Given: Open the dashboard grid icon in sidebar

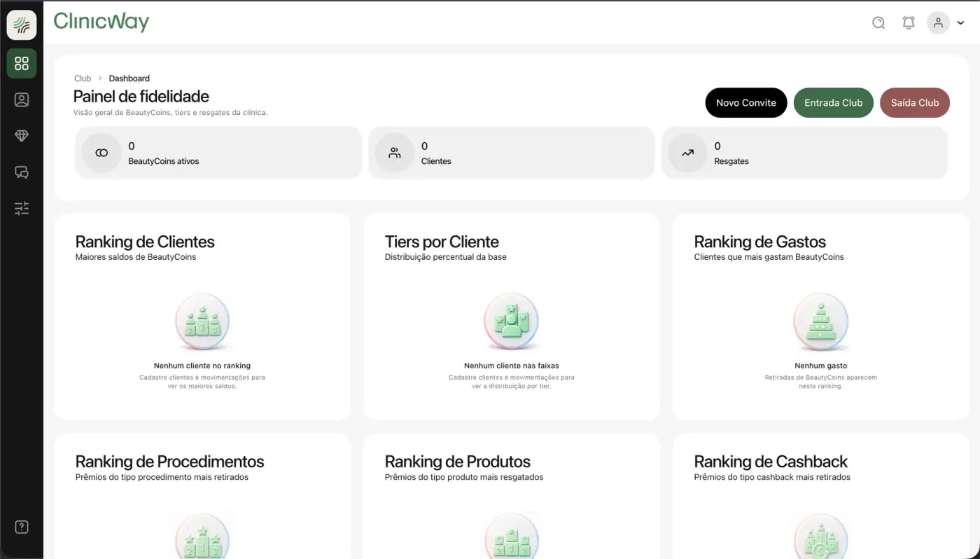Looking at the screenshot, I should tap(22, 64).
